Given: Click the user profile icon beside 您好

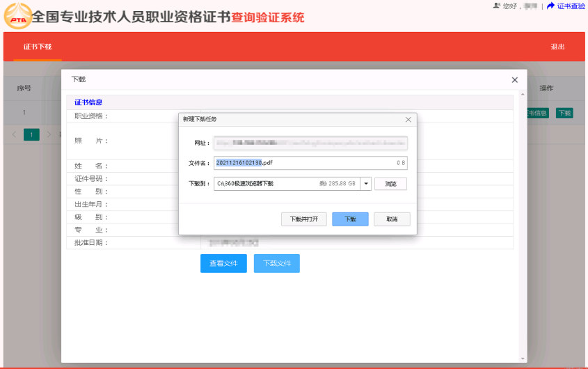Looking at the screenshot, I should tap(496, 6).
